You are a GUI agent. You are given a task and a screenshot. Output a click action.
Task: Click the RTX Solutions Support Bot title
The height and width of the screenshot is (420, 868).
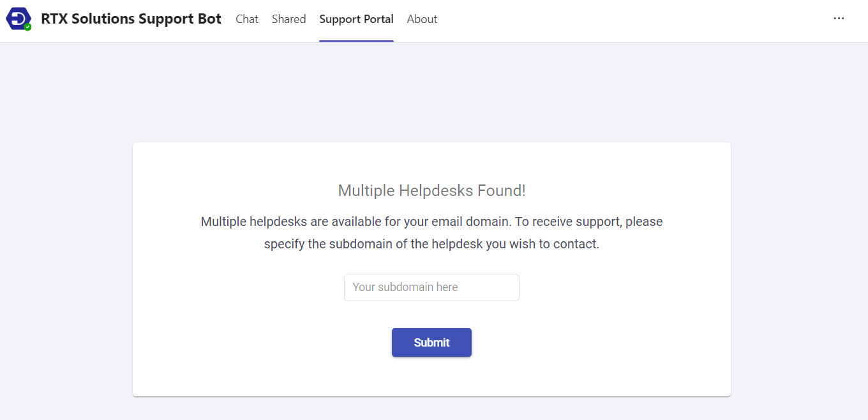[x=131, y=19]
